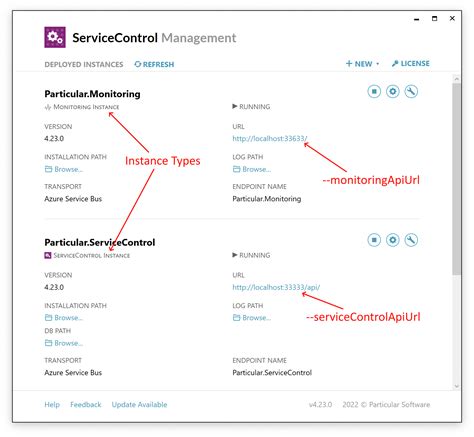
Task: Open the Monitoring URL localhost:33633
Action: coord(270,138)
